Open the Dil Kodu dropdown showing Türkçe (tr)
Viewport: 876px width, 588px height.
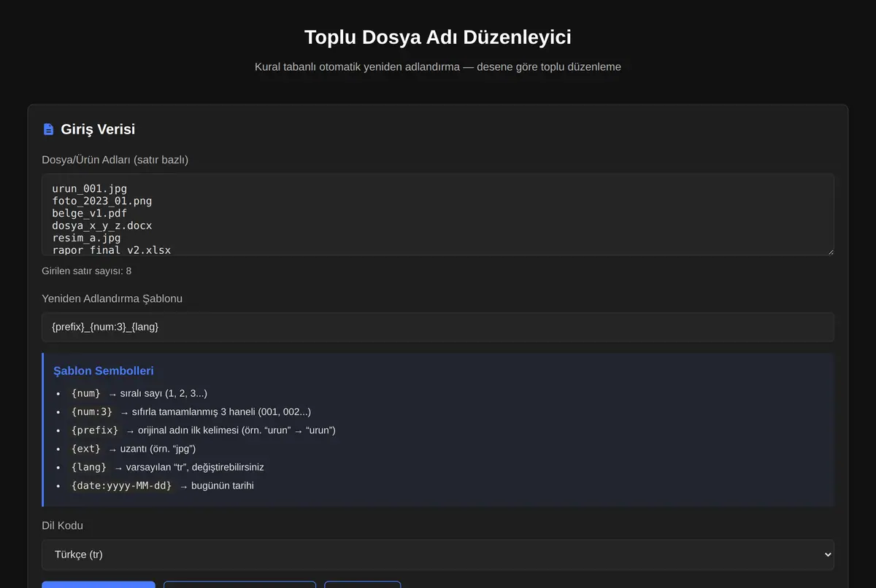pyautogui.click(x=438, y=554)
